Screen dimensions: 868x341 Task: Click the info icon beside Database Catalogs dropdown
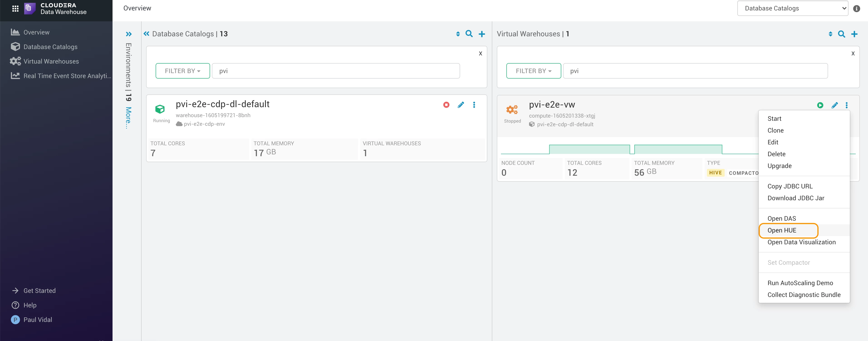(x=857, y=8)
